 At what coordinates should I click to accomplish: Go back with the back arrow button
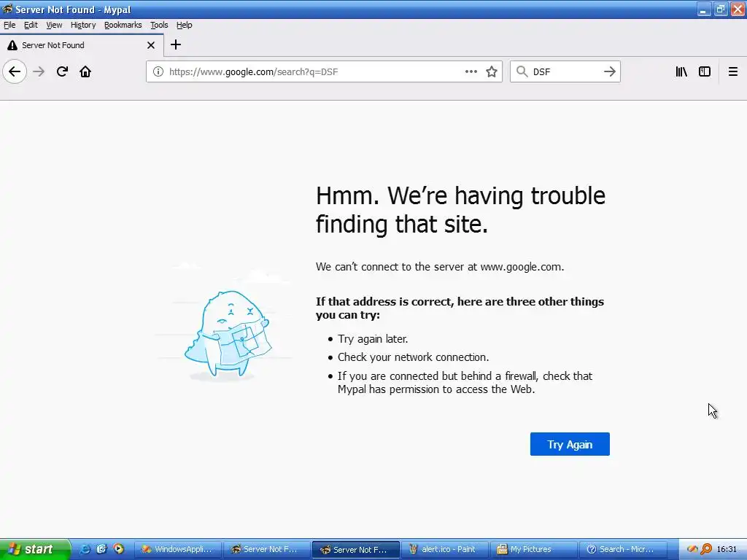(15, 71)
